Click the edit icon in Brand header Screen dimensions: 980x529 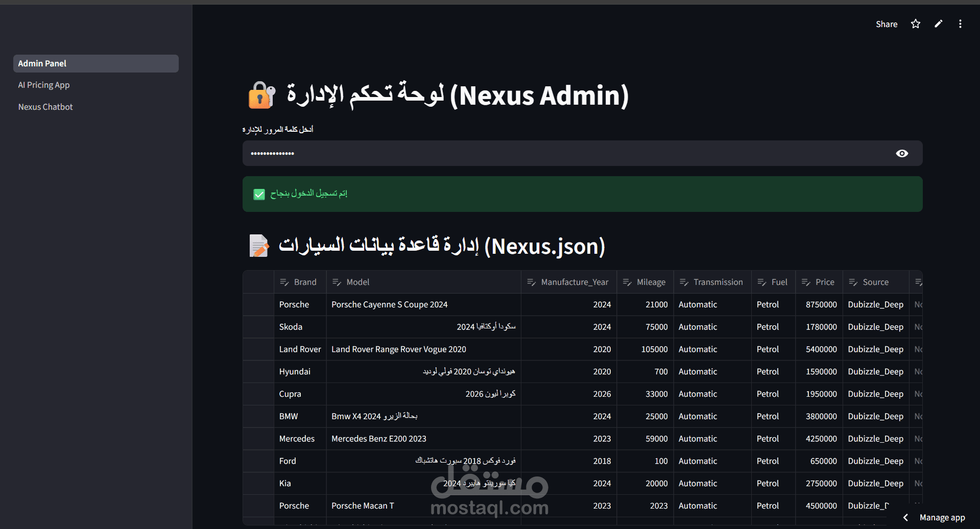[x=284, y=282]
